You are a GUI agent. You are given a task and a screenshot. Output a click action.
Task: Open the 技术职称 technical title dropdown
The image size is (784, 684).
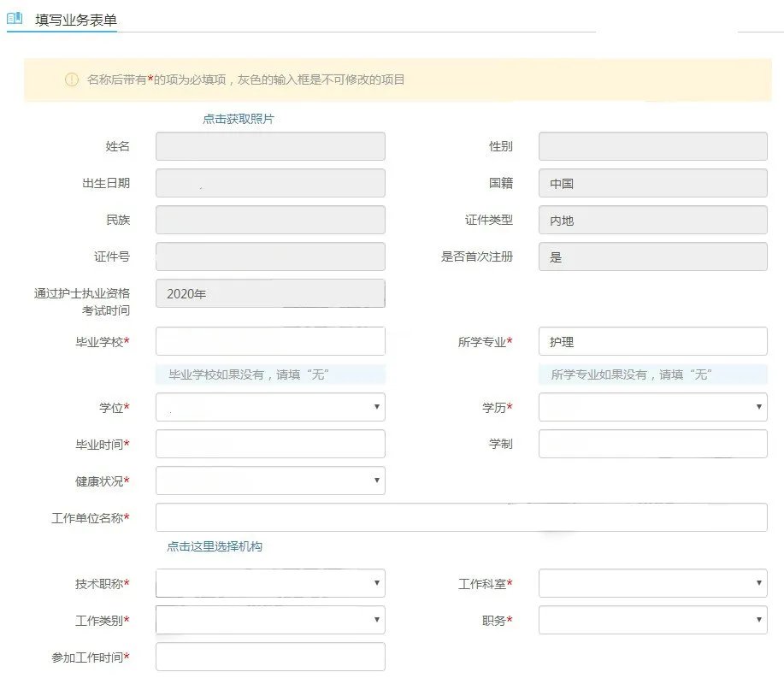pos(270,582)
